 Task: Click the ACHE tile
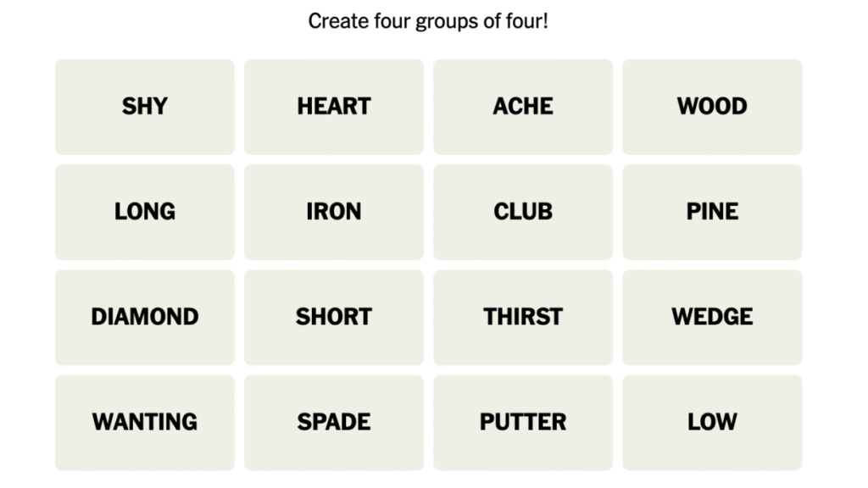point(523,107)
